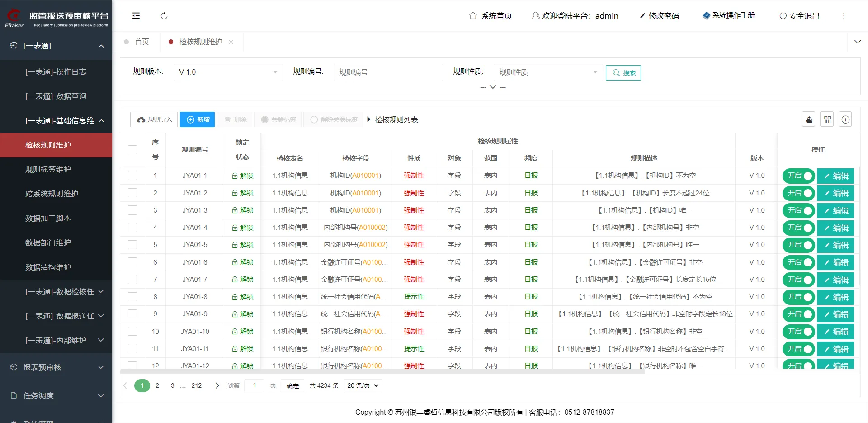
Task: Click the info icon at table toolbar
Action: [845, 119]
